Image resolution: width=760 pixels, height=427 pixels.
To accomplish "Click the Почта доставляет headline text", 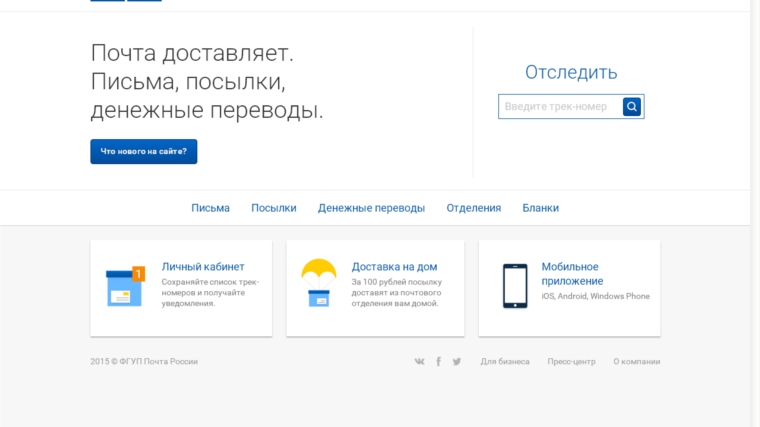I will pos(206,81).
